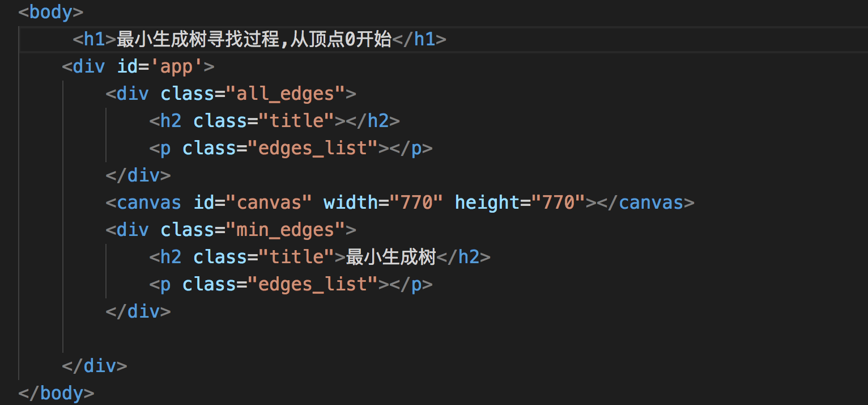Click the closing div after min_edges block
This screenshot has width=868, height=405.
138,311
